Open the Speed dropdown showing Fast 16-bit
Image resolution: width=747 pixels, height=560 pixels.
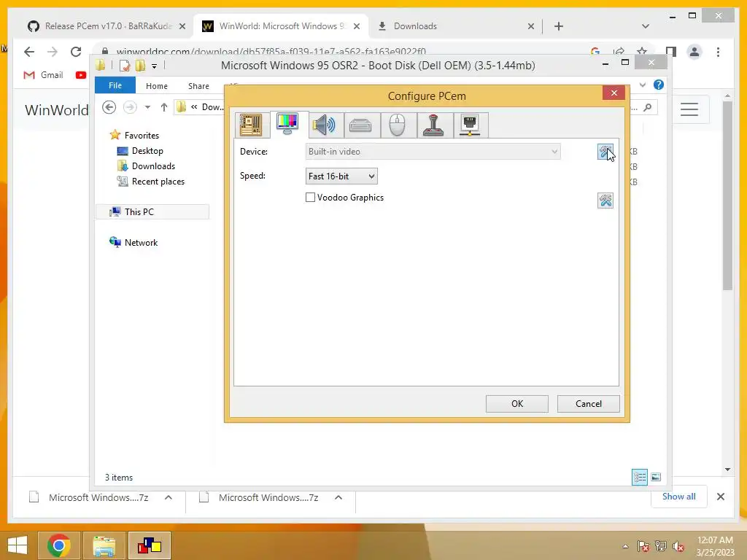click(341, 176)
